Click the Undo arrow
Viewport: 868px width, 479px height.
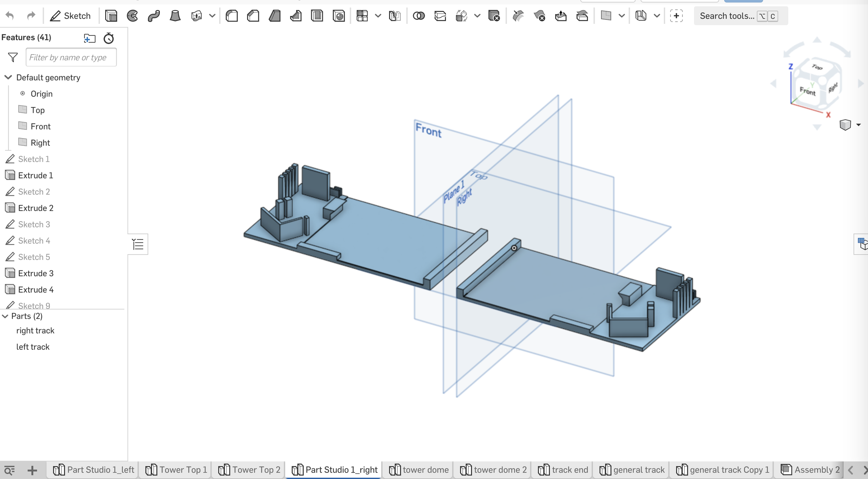click(x=10, y=16)
